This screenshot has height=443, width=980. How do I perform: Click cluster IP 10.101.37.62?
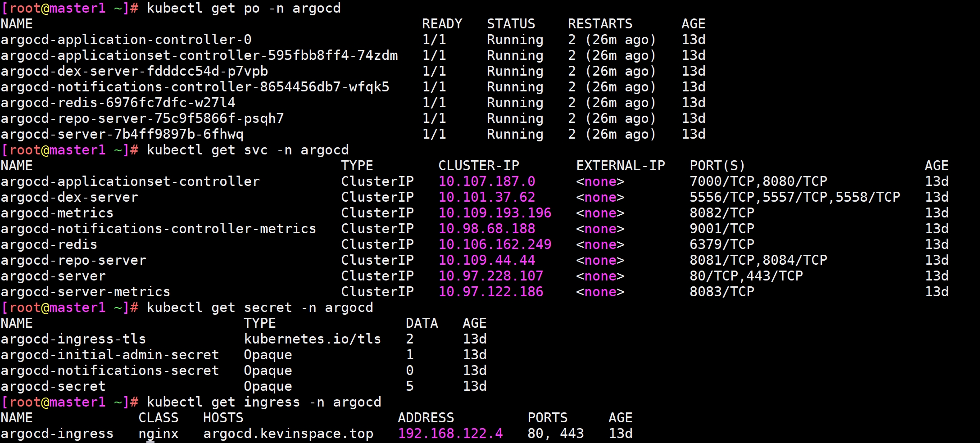click(487, 198)
